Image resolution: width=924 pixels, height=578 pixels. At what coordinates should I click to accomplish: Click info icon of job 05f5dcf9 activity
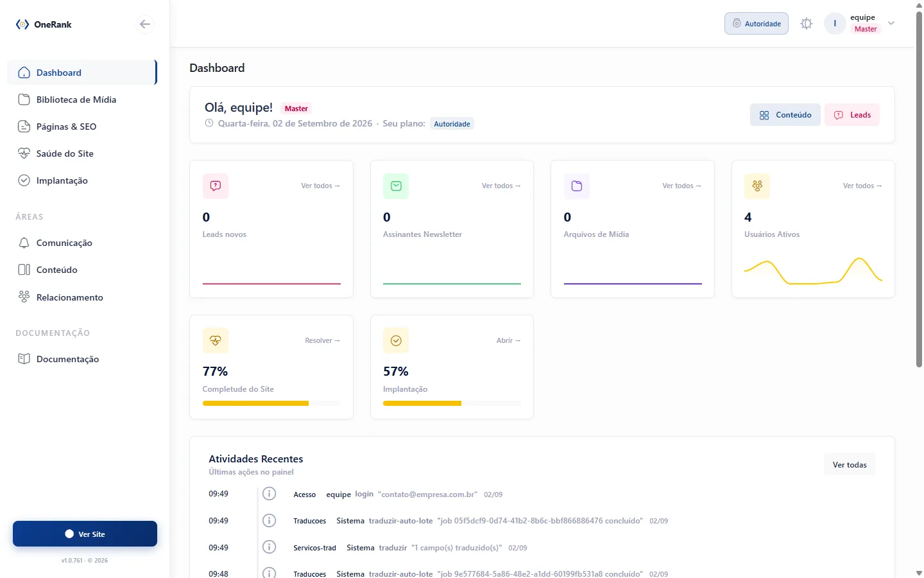coord(269,520)
